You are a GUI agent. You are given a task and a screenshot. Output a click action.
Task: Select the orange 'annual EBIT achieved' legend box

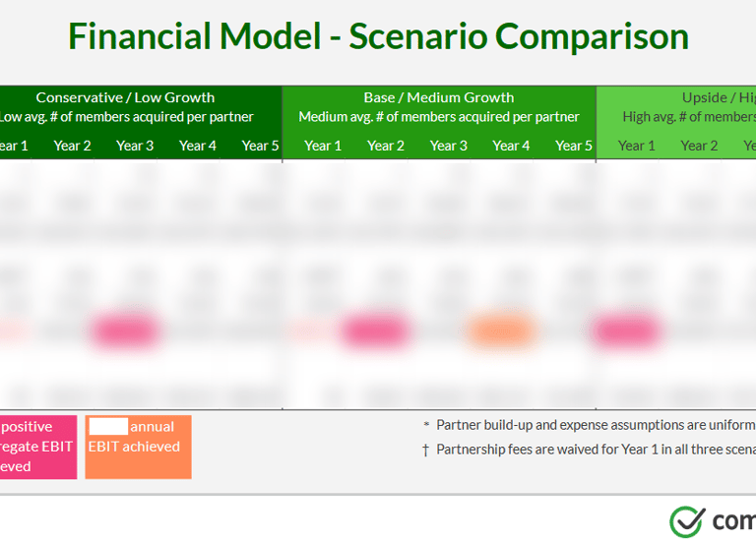pos(138,447)
